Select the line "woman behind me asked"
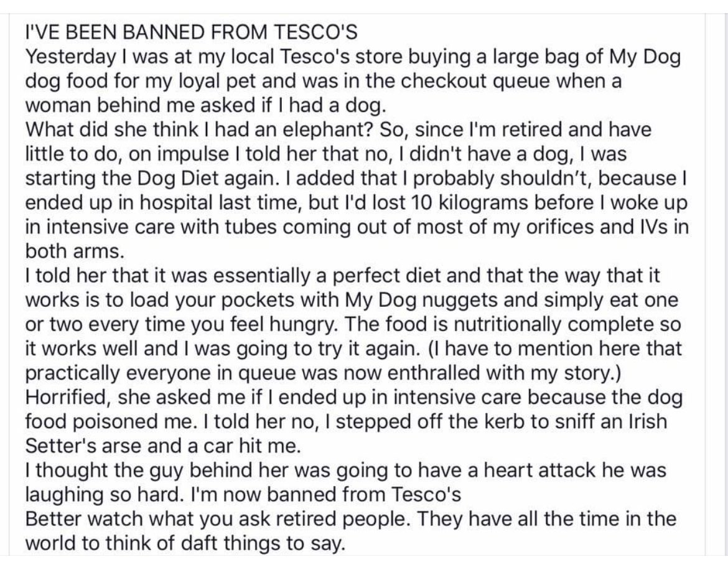The image size is (728, 580). [206, 106]
